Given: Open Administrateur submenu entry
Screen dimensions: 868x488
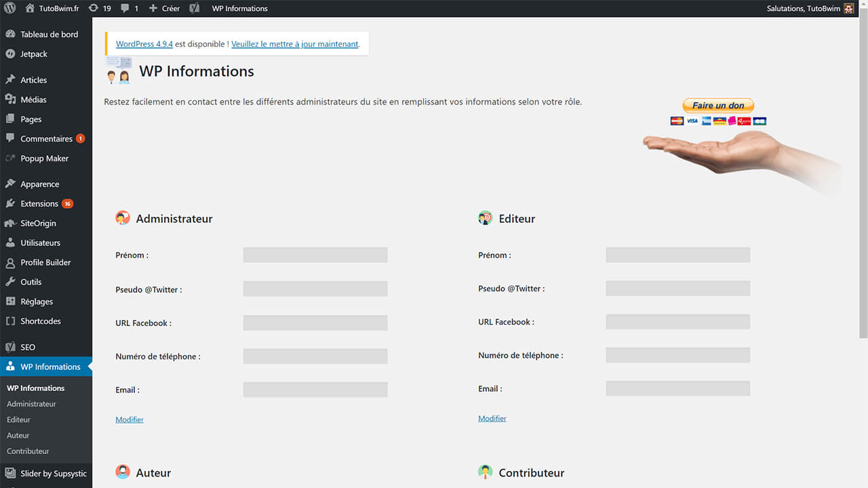Looking at the screenshot, I should tap(31, 404).
